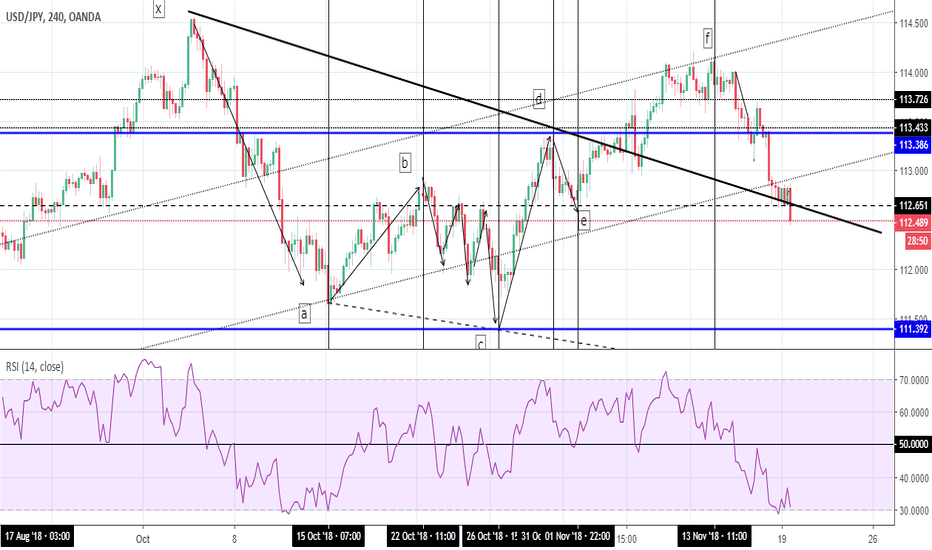This screenshot has height=550, width=932.
Task: Click the USD/JPY, 240, OANDA chart title
Action: [53, 17]
